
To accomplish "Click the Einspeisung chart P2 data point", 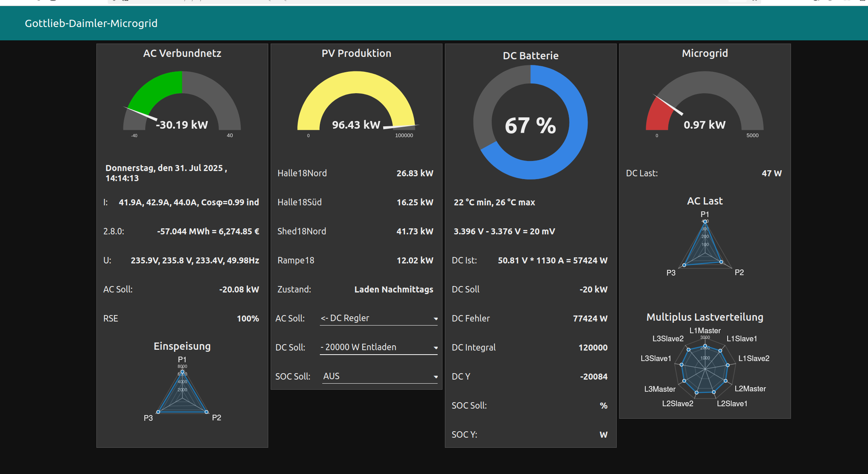I will (x=207, y=412).
